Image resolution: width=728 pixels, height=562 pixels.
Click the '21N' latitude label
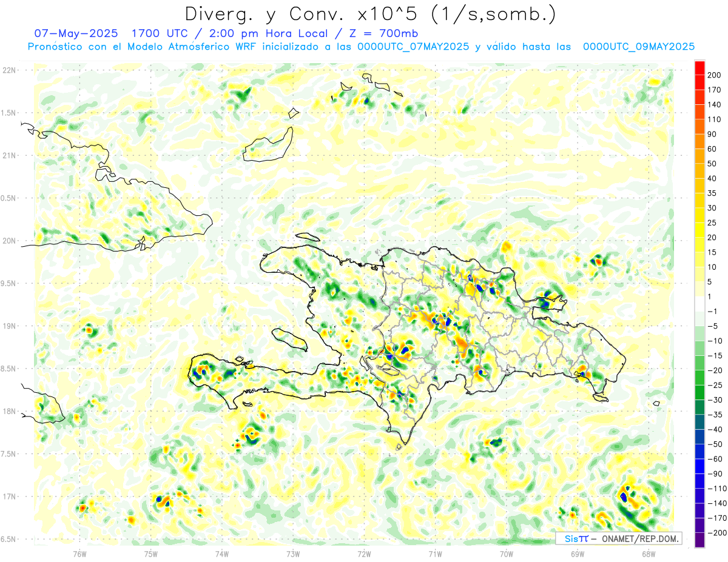tap(9, 155)
